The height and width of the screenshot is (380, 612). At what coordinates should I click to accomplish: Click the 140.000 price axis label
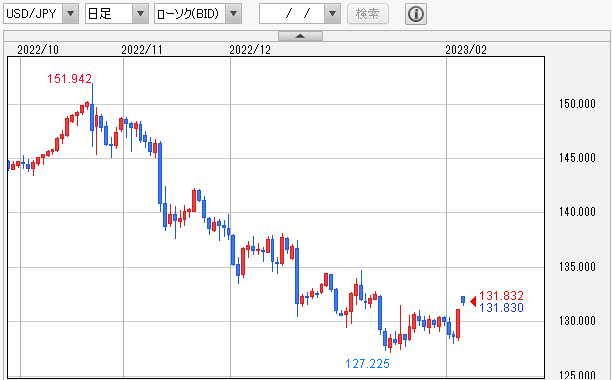tap(577, 212)
